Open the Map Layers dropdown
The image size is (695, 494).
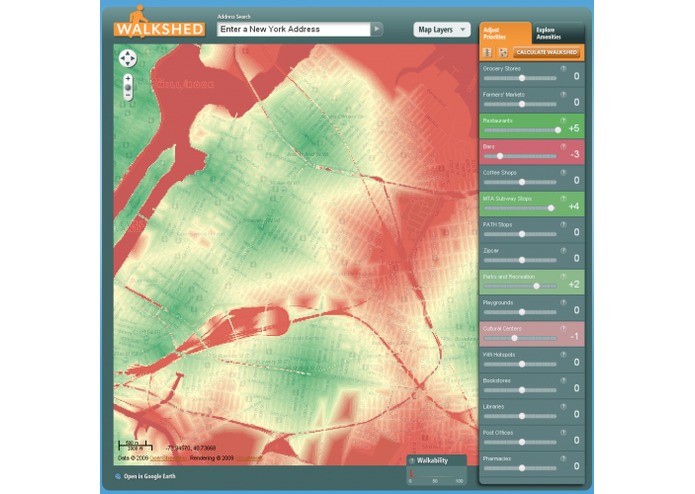(x=442, y=30)
